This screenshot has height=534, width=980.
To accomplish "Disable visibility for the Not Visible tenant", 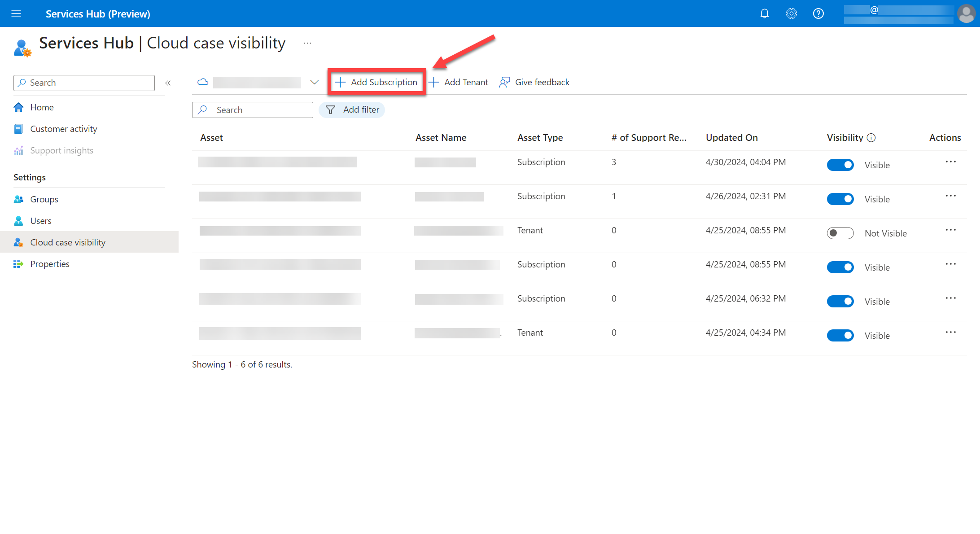I will point(840,233).
